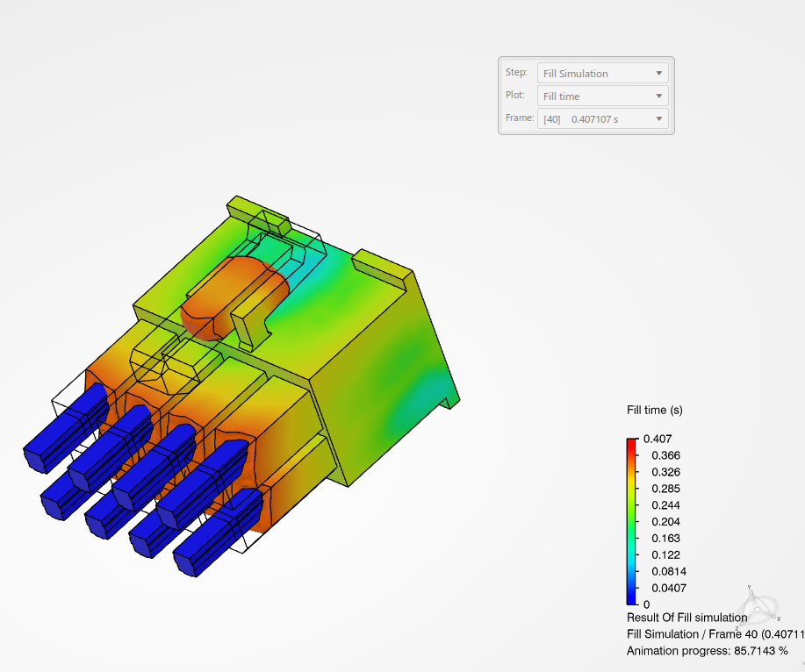Click the 'Step:' label in the results panel
This screenshot has height=672, width=805.
[516, 74]
